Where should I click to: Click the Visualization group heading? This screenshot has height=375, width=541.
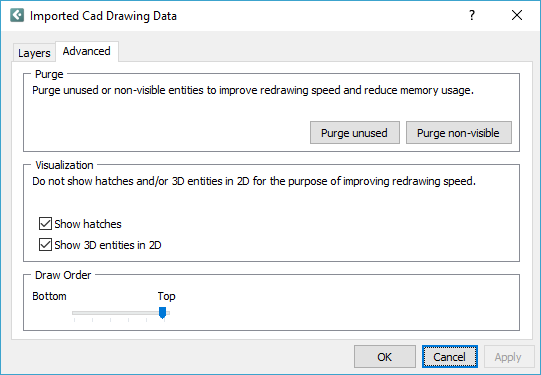[x=64, y=165]
